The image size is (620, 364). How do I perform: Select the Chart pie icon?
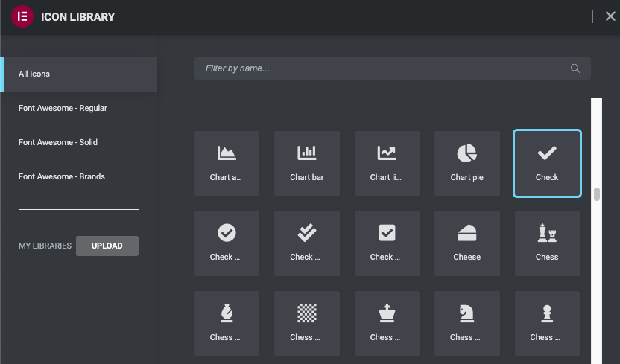tap(467, 163)
